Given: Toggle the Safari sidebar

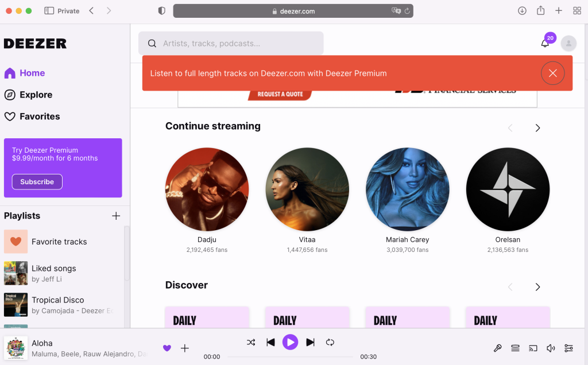Looking at the screenshot, I should point(49,11).
